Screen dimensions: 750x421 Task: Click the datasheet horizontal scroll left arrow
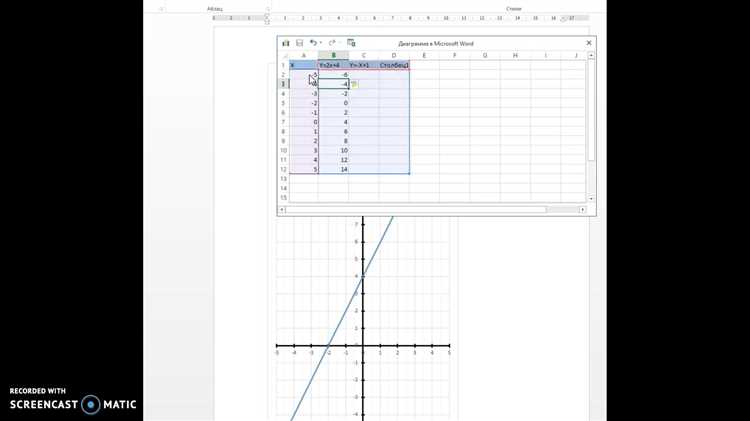282,210
